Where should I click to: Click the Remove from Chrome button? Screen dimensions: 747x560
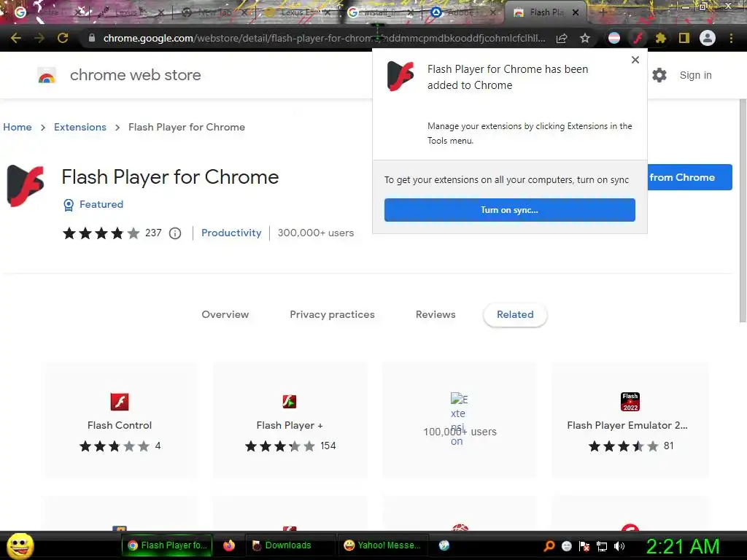coord(690,177)
